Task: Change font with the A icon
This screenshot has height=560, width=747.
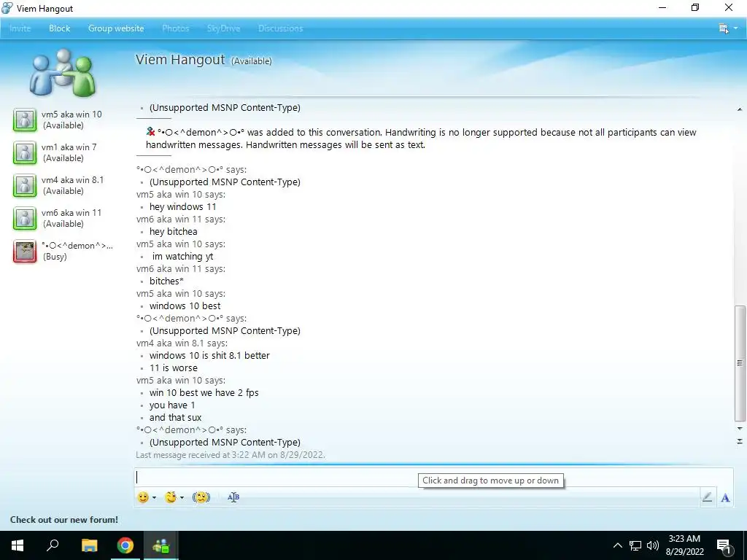Action: [725, 497]
